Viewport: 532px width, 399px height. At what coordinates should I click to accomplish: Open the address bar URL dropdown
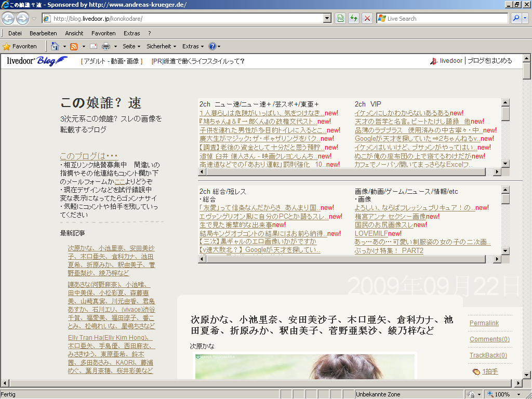(327, 18)
